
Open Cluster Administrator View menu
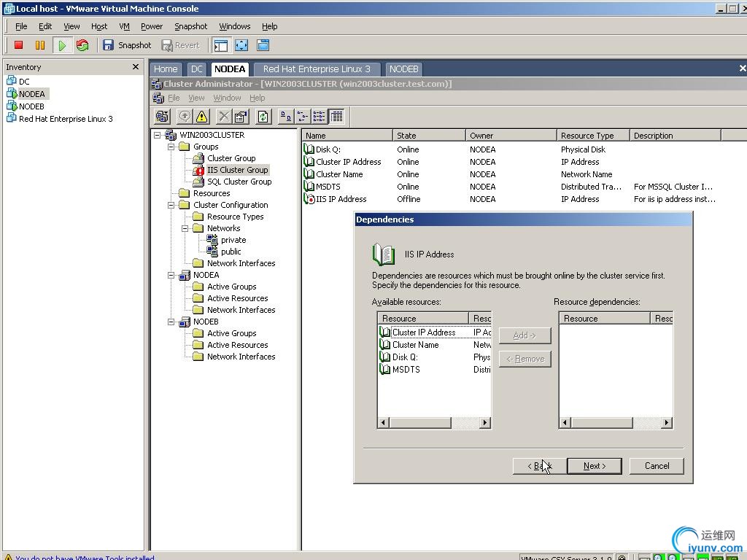pyautogui.click(x=196, y=98)
